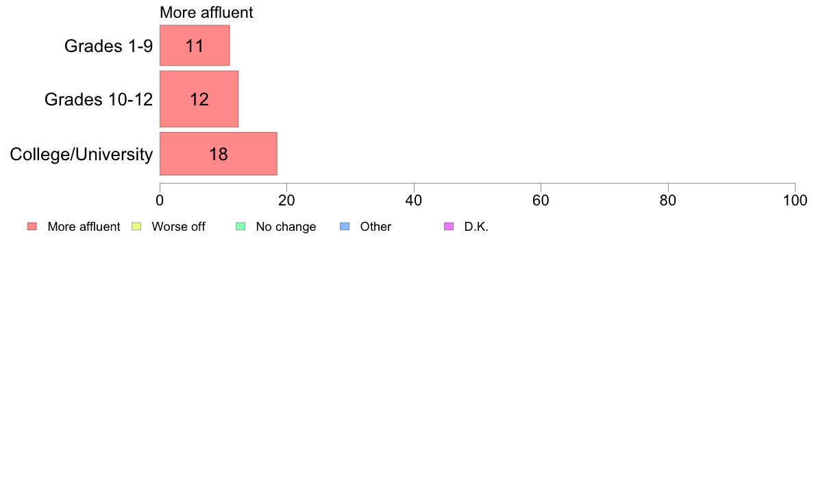This screenshot has width=814, height=504.
Task: Click the 40 tick on the axis
Action: [414, 201]
